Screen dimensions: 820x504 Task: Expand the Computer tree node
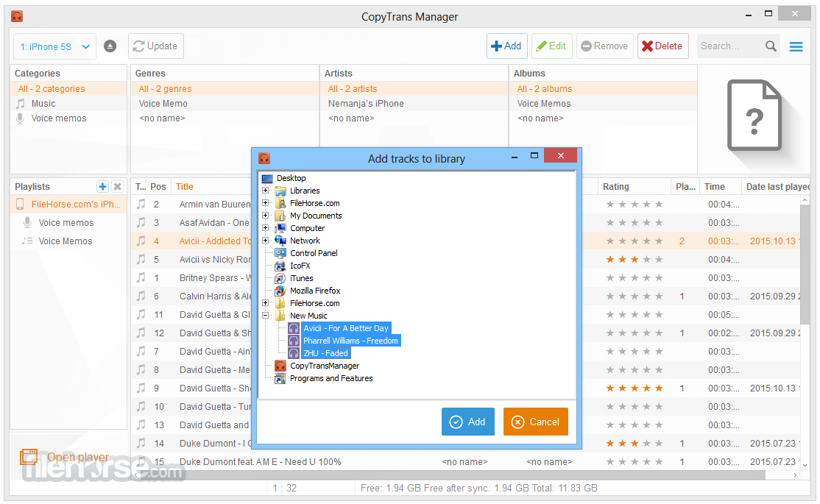[265, 228]
